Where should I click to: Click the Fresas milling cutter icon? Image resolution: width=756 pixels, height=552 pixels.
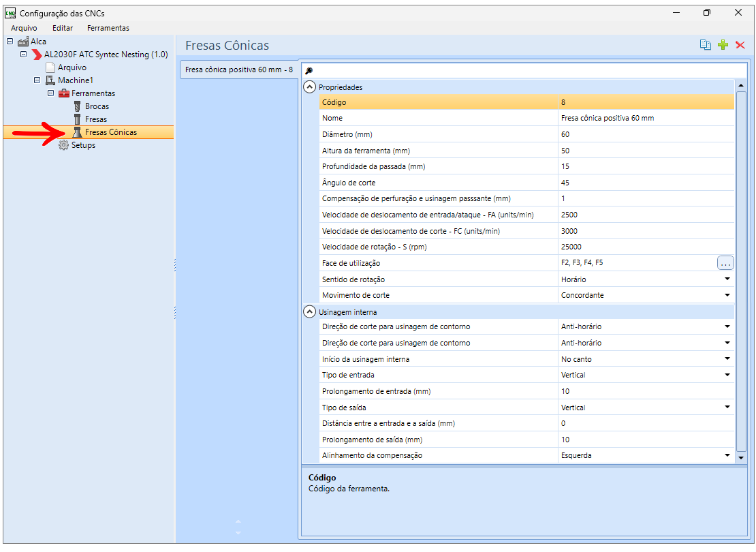(x=77, y=119)
